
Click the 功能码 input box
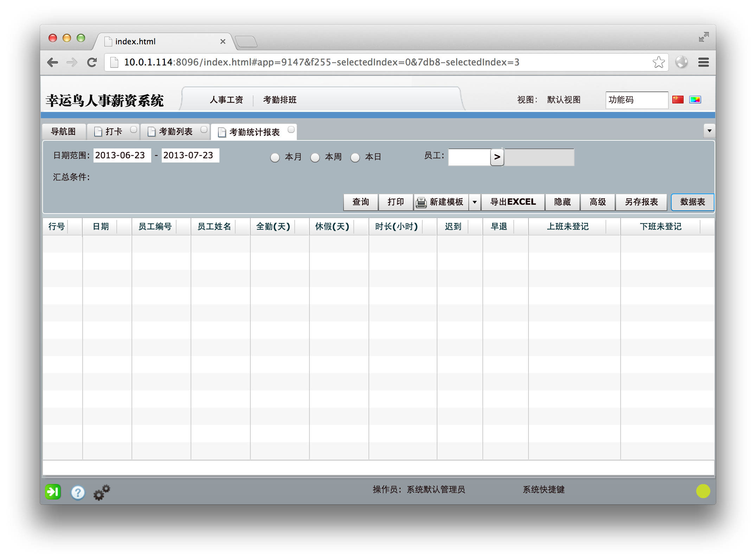click(636, 100)
